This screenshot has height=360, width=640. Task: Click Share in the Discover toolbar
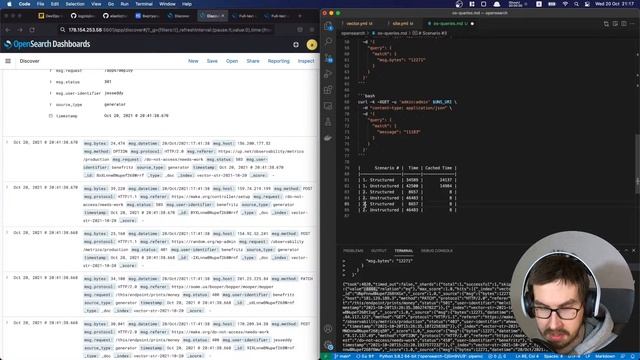point(253,61)
